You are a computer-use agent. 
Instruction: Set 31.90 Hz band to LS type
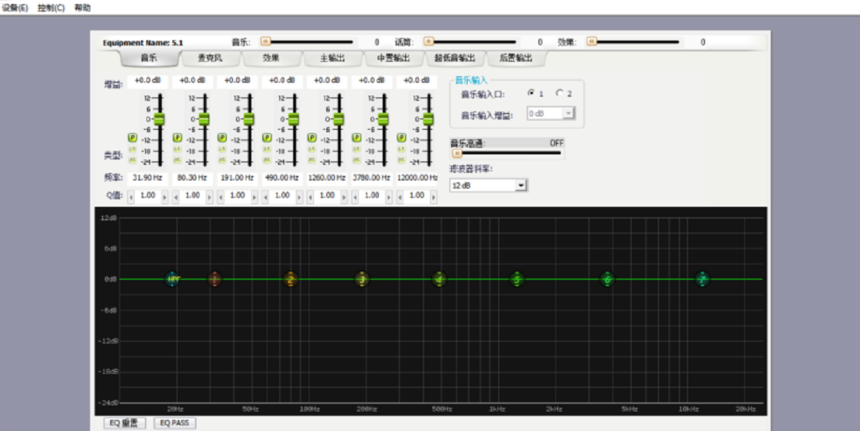coord(132,149)
